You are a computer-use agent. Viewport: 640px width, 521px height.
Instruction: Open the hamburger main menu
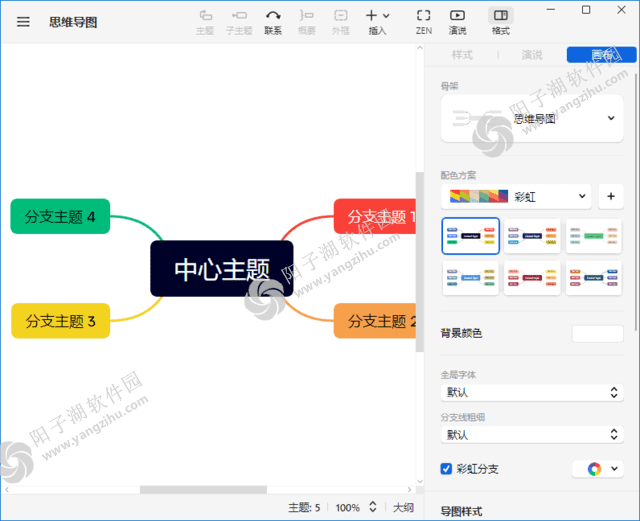(23, 22)
